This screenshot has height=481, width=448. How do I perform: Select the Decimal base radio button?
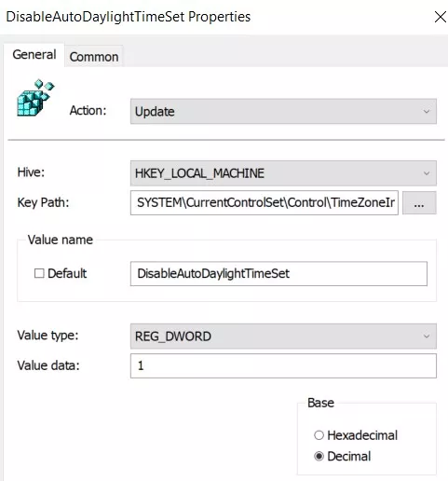point(319,456)
